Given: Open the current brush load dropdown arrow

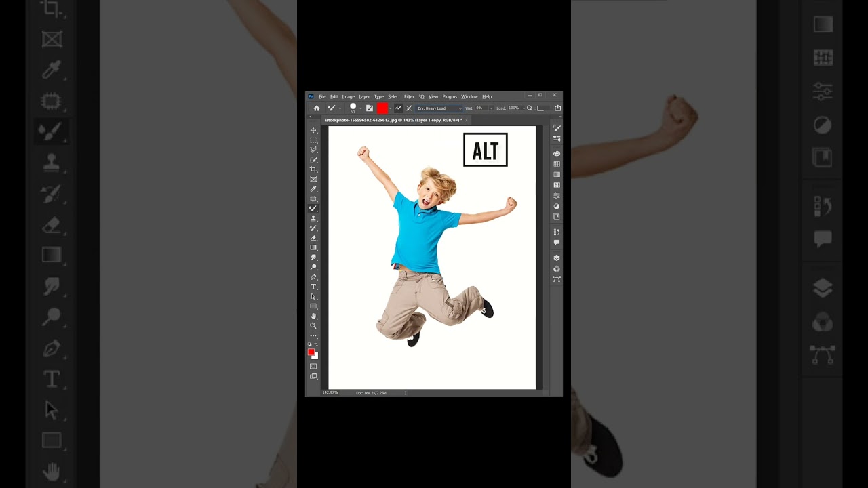Looking at the screenshot, I should click(390, 108).
